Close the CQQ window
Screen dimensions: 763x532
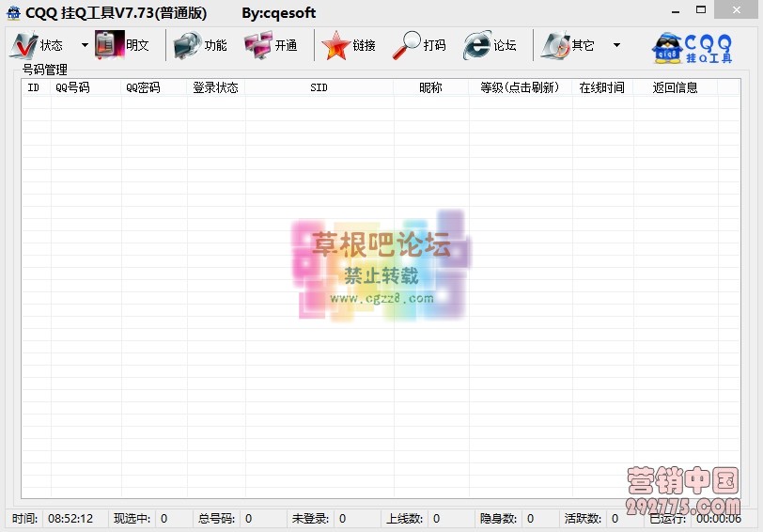pos(737,9)
